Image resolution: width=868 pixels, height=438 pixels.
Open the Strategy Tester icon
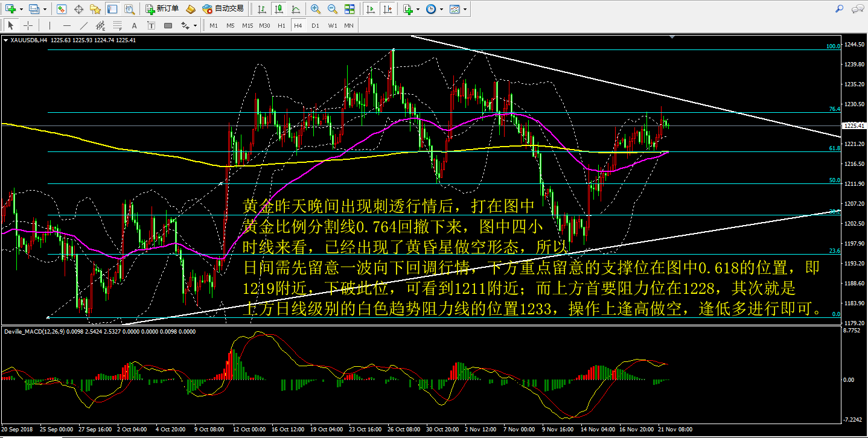click(129, 9)
